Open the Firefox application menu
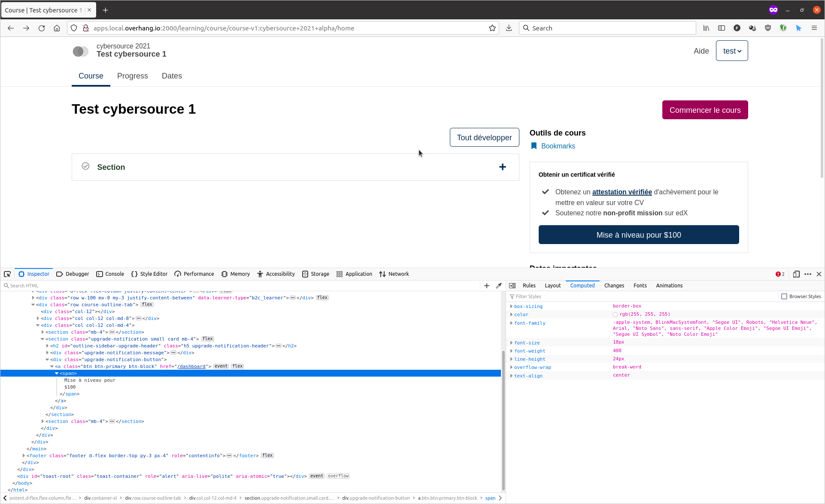 pos(814,28)
